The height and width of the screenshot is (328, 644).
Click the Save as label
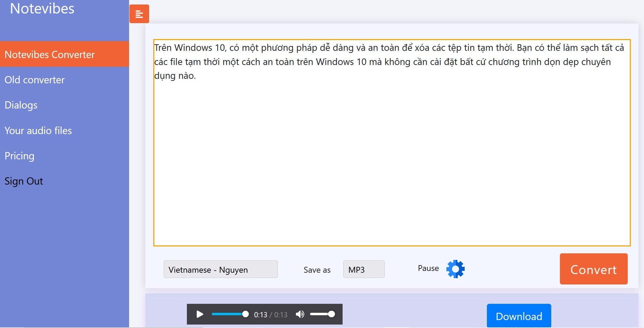tap(317, 270)
